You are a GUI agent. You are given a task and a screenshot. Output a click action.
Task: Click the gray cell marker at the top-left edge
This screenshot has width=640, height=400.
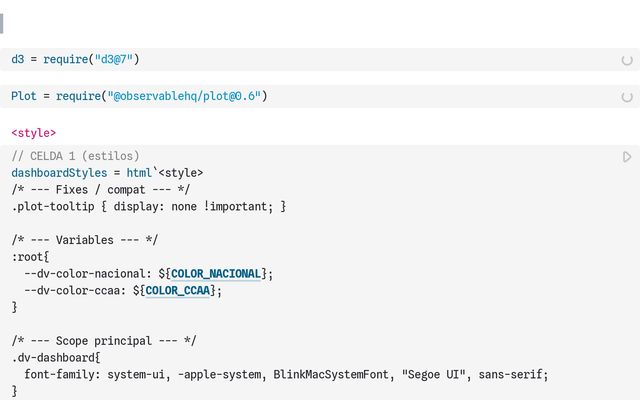click(3, 23)
